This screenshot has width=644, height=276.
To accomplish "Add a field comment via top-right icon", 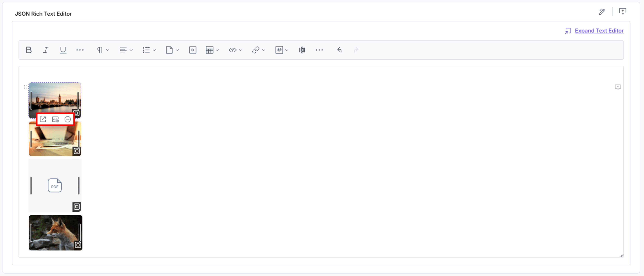I will (x=623, y=12).
